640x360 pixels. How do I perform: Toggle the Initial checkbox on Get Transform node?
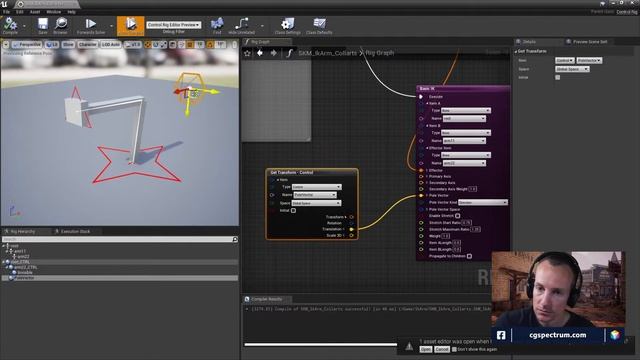(293, 211)
